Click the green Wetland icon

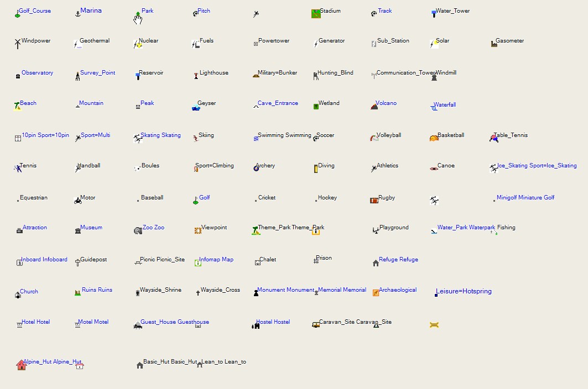(316, 107)
